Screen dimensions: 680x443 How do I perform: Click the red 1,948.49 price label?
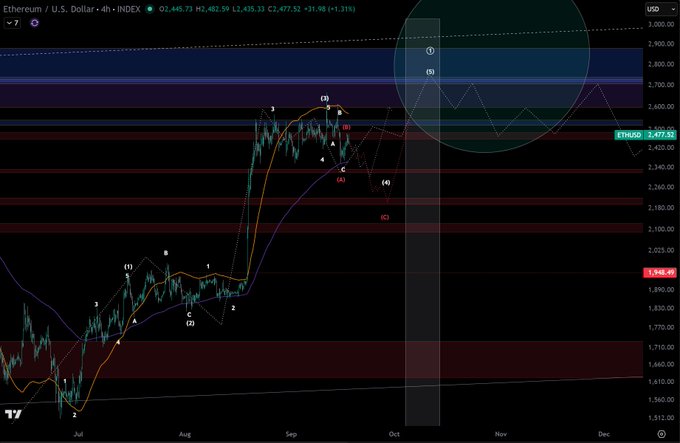click(x=661, y=273)
